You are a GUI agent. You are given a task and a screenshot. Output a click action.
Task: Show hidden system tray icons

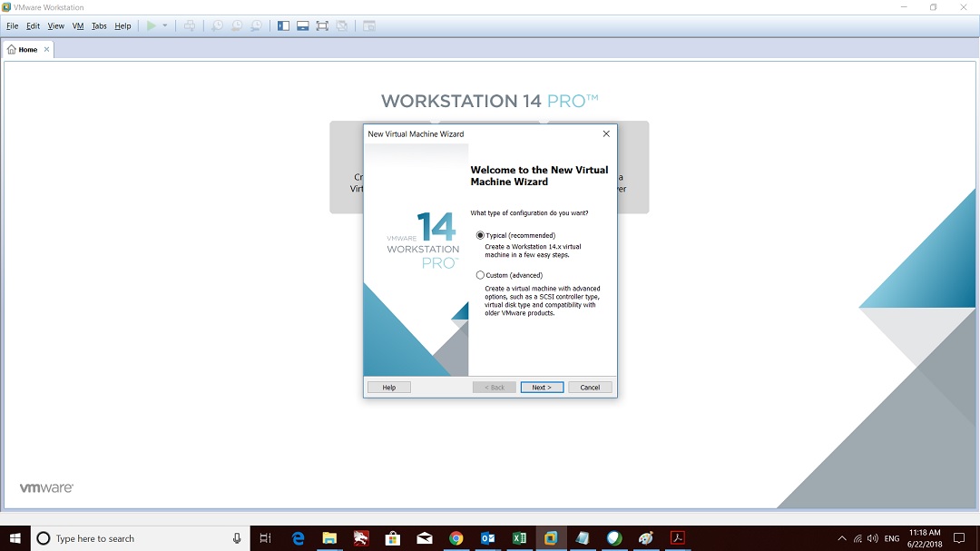(x=842, y=538)
